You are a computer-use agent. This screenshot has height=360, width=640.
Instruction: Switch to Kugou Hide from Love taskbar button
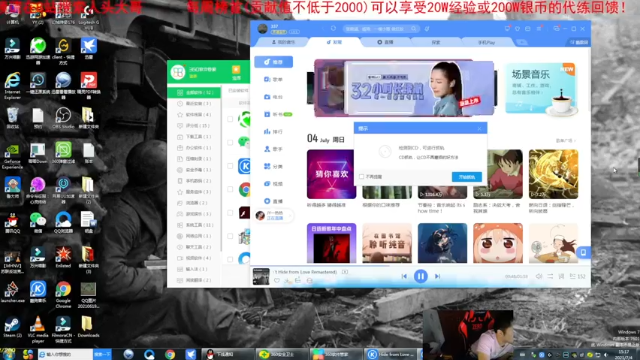391,354
